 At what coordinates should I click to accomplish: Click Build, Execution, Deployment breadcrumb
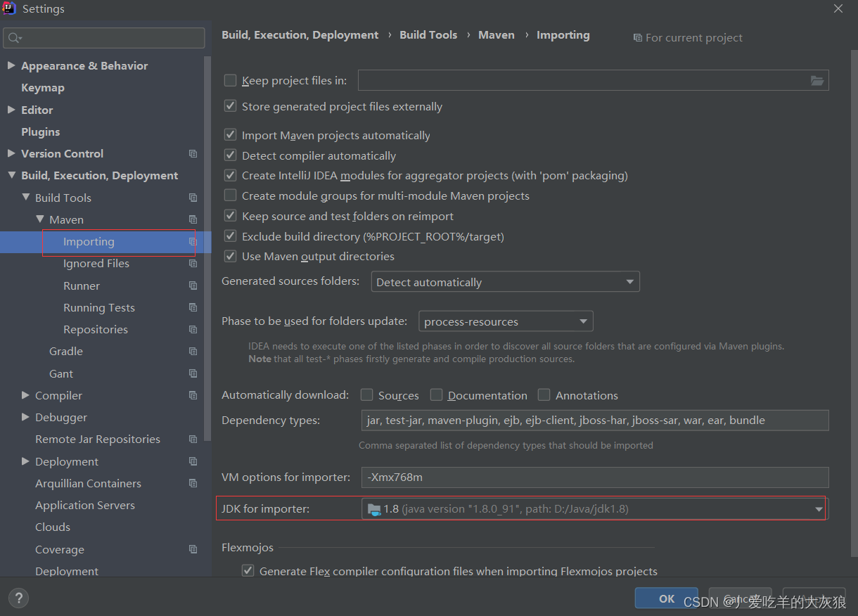coord(300,35)
